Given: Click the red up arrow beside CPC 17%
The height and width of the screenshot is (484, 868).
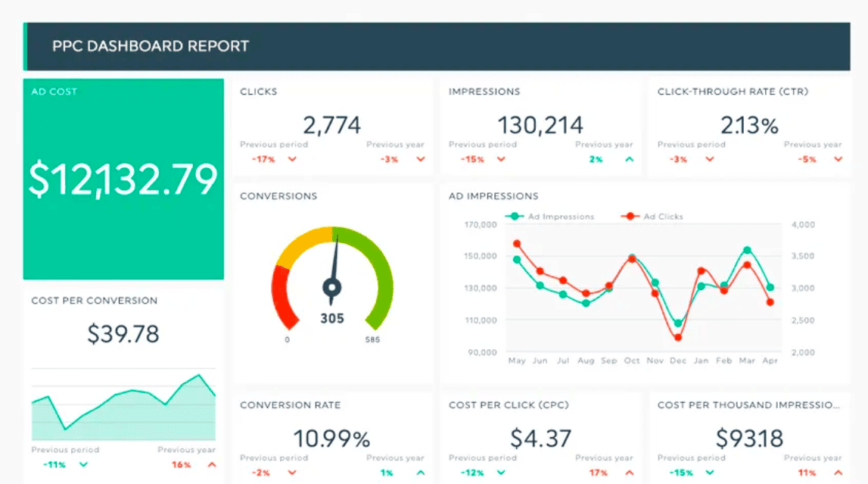Looking at the screenshot, I should click(629, 473).
